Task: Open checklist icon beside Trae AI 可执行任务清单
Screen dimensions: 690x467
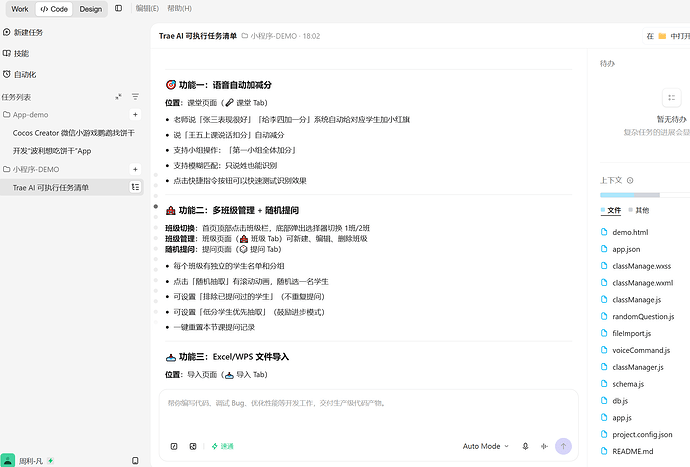Action: (x=135, y=187)
